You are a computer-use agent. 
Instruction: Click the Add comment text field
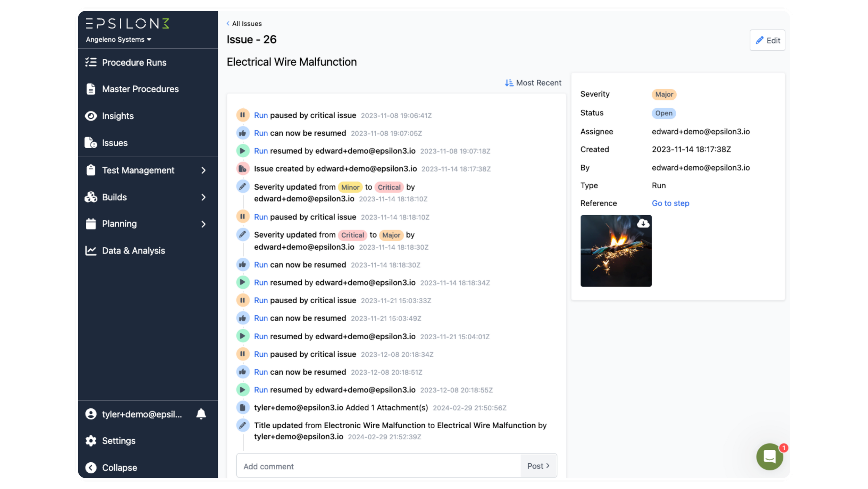coord(378,466)
